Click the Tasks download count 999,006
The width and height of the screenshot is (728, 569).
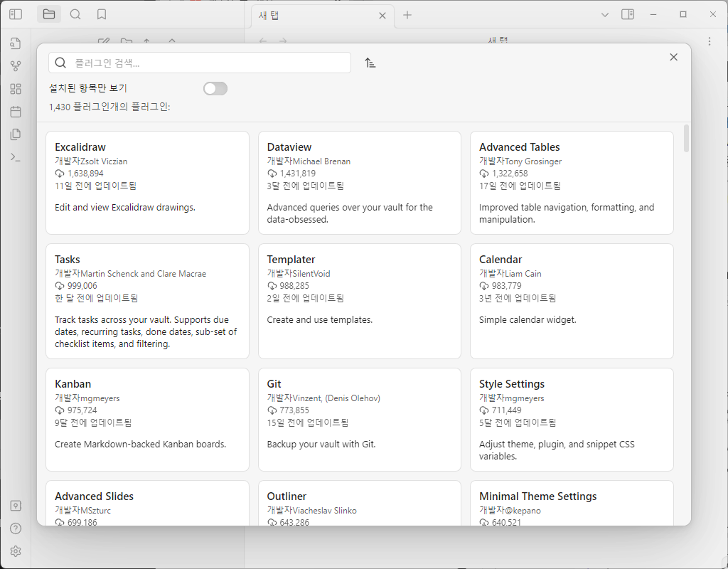pyautogui.click(x=82, y=286)
